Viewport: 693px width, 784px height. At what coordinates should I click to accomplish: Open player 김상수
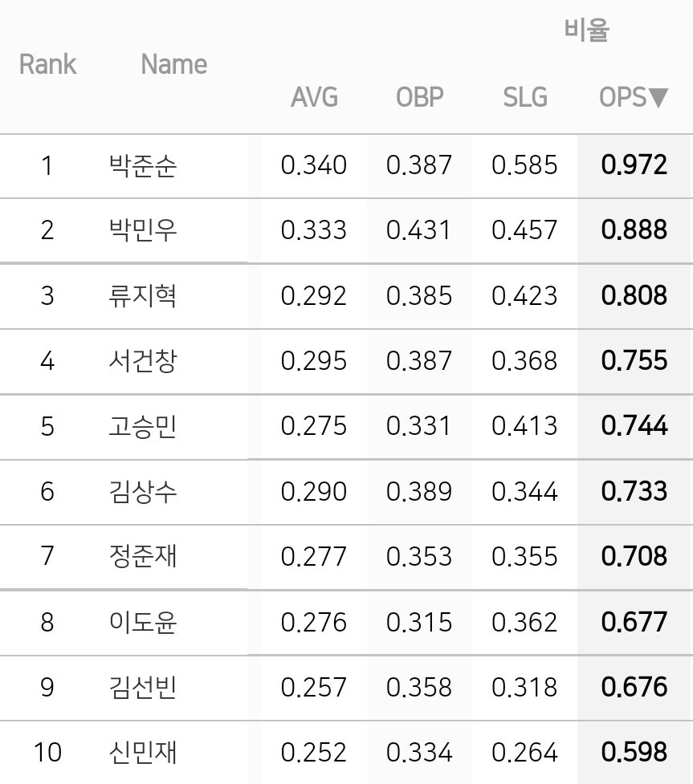click(x=143, y=492)
